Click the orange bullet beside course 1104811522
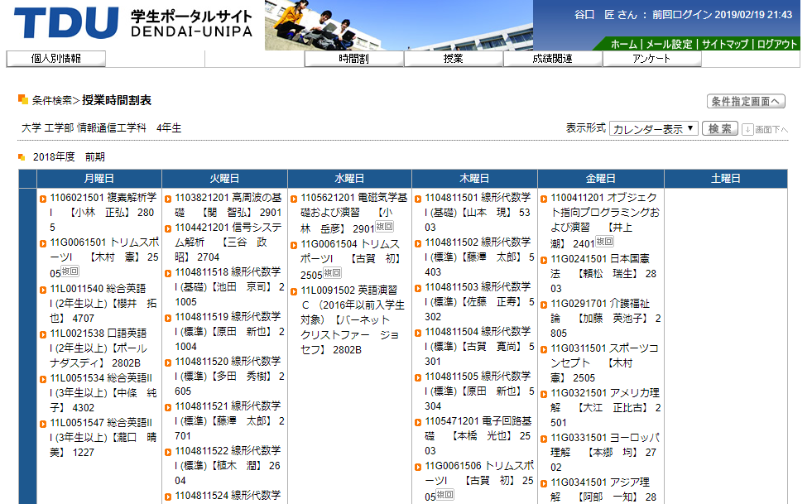Screen dimensions: 812x504 (x=168, y=452)
